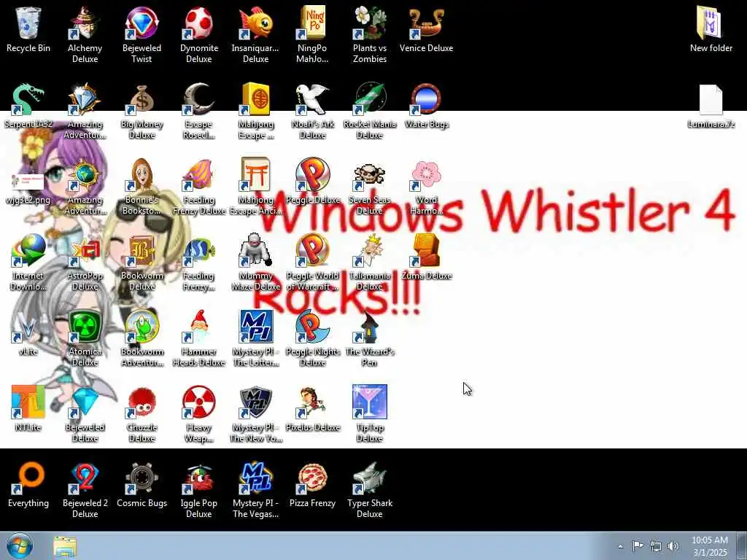This screenshot has width=747, height=560.
Task: Open Action Center flag icon
Action: tap(638, 545)
